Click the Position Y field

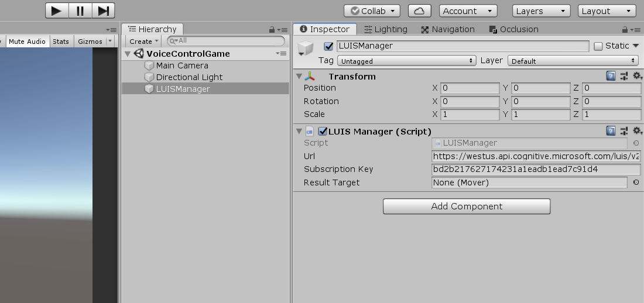pos(540,88)
